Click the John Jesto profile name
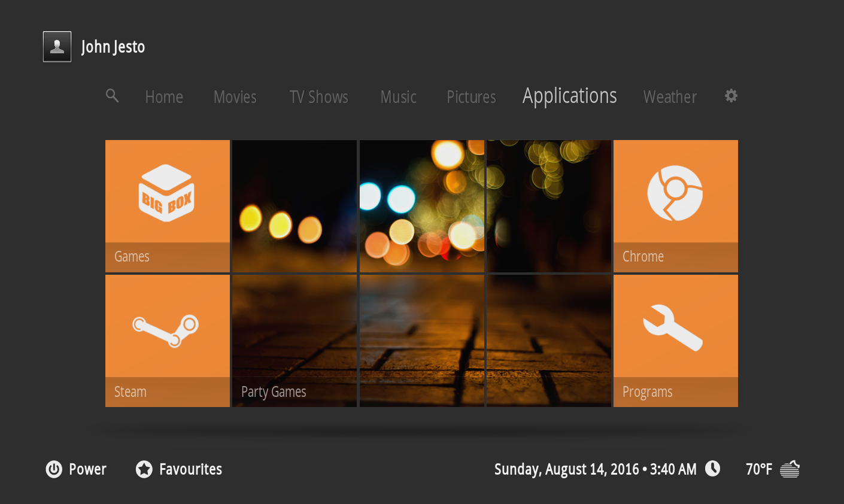This screenshot has width=844, height=504. [113, 47]
